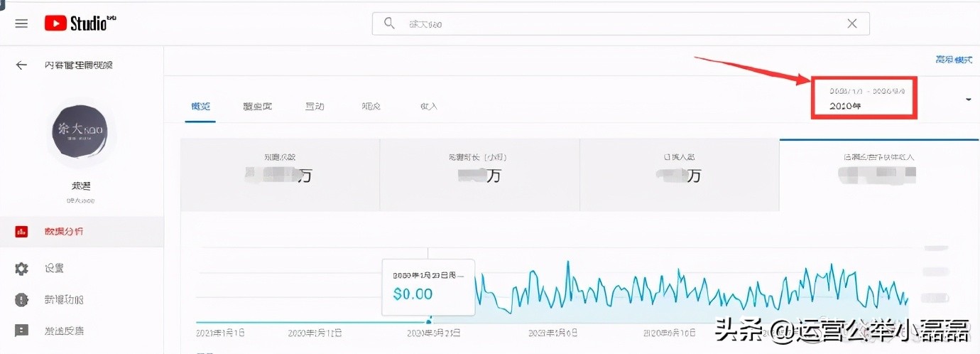Click the send feedback sidebar label

pos(63,331)
